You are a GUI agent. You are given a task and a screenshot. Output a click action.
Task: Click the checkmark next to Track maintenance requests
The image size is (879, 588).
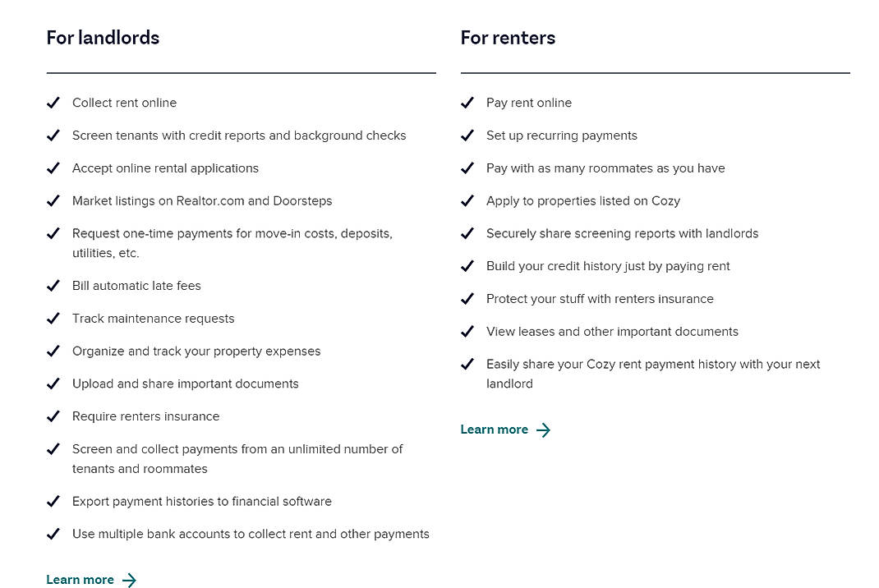pos(53,319)
